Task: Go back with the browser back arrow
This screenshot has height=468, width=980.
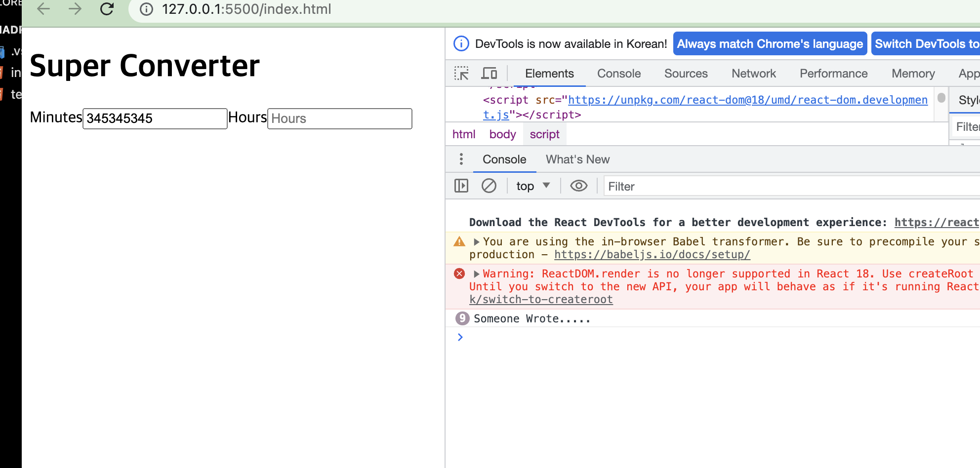Action: pos(43,9)
